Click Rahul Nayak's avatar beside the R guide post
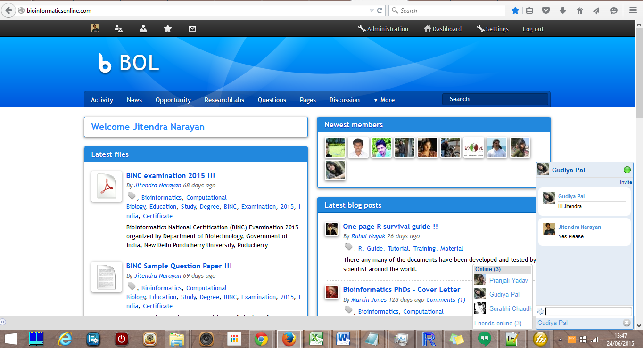 coord(331,229)
